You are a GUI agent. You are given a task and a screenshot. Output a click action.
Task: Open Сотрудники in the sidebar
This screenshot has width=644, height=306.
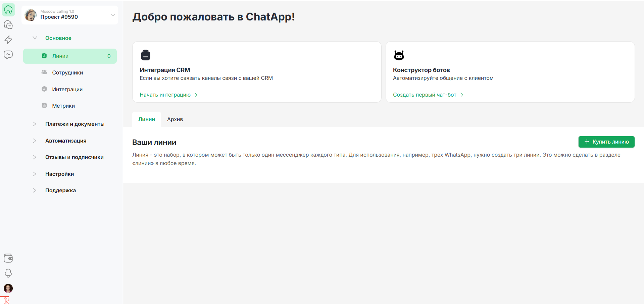pyautogui.click(x=67, y=73)
